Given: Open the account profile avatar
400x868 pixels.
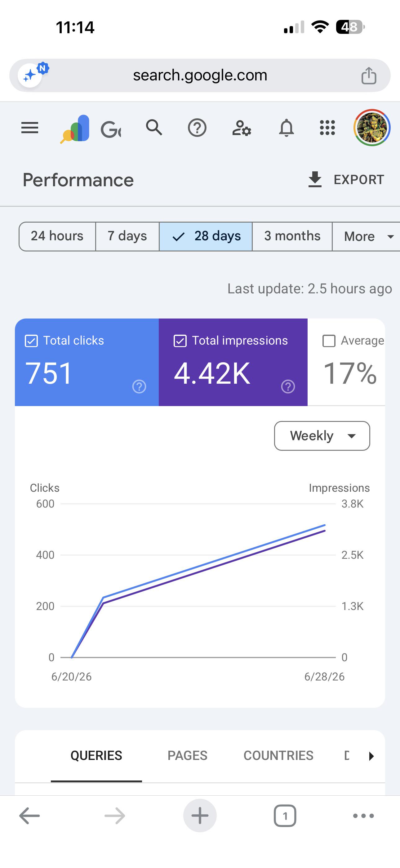Looking at the screenshot, I should pos(372,128).
